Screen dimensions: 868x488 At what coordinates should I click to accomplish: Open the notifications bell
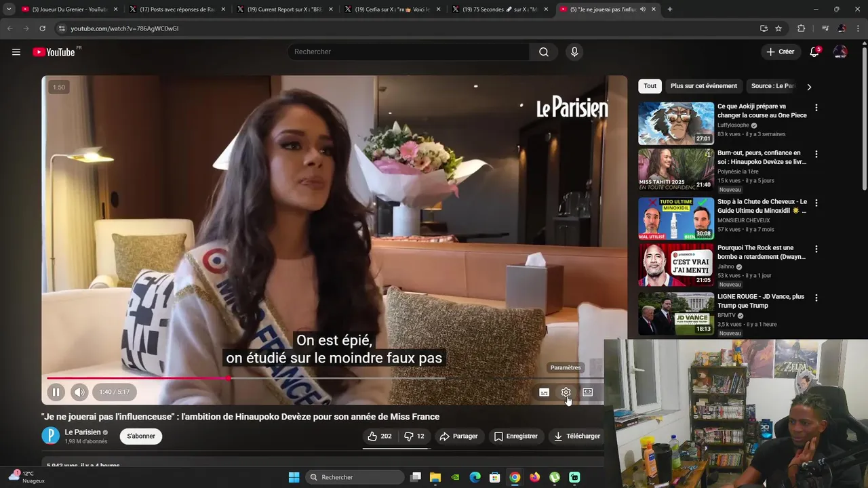(814, 52)
